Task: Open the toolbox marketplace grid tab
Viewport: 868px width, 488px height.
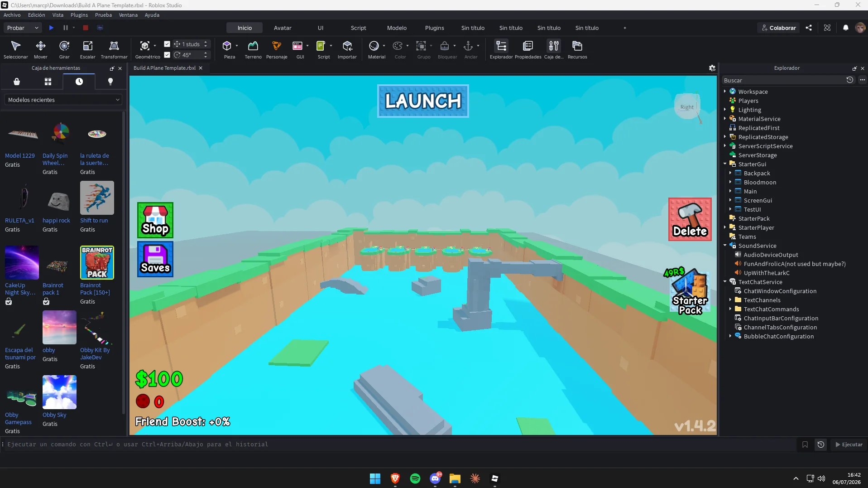Action: [x=48, y=82]
